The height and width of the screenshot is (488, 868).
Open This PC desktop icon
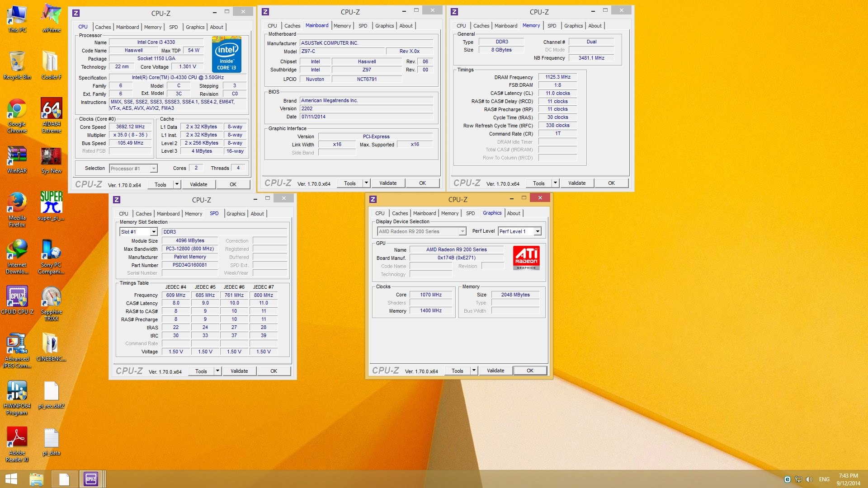pos(17,18)
